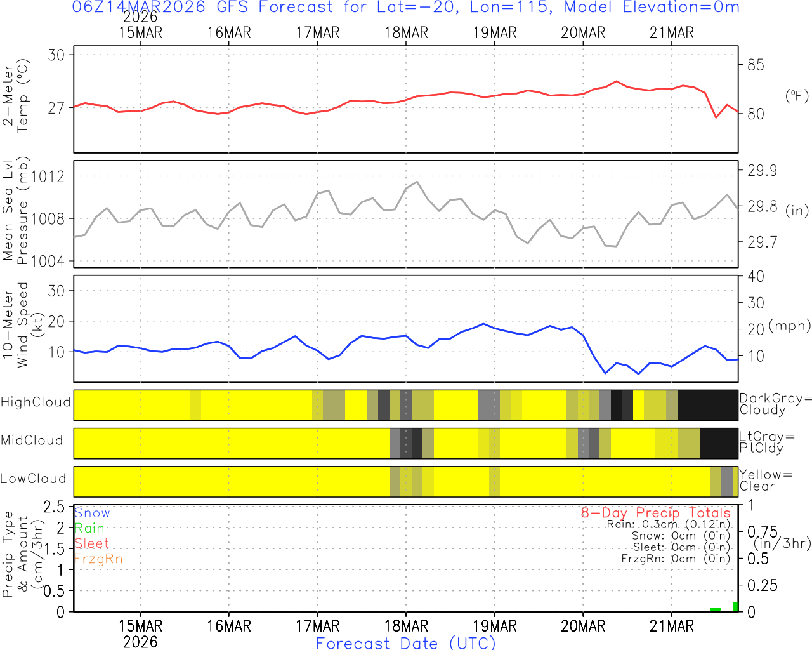The height and width of the screenshot is (650, 812).
Task: Select the green Rain legend entry
Action: pyautogui.click(x=89, y=528)
